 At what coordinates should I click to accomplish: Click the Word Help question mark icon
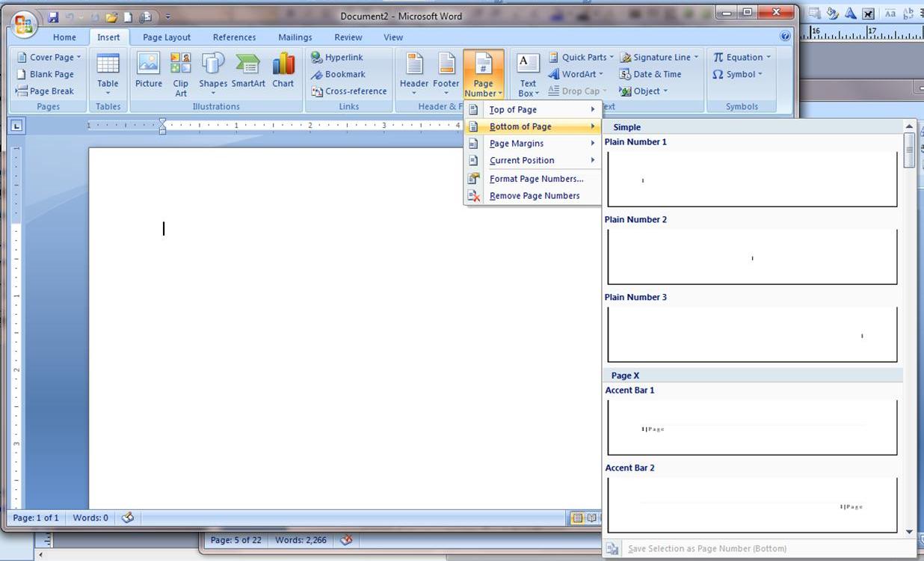785,36
